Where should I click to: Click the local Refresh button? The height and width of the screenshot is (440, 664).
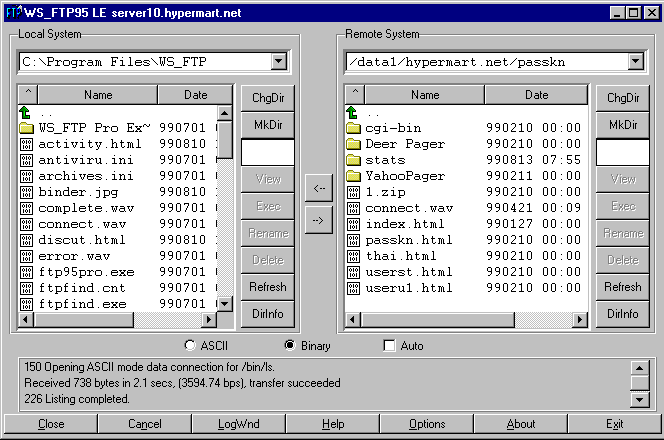click(268, 287)
